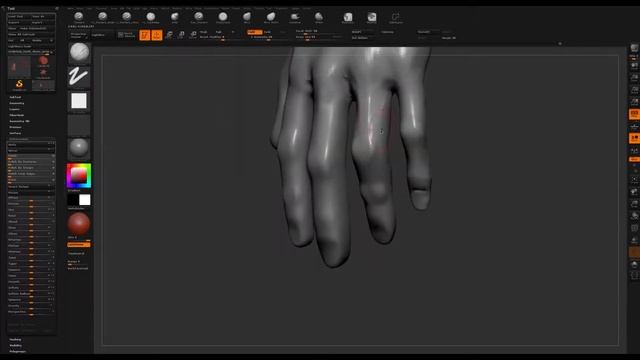
Task: Toggle the orange Persp button on right shelf
Action: 634,114
